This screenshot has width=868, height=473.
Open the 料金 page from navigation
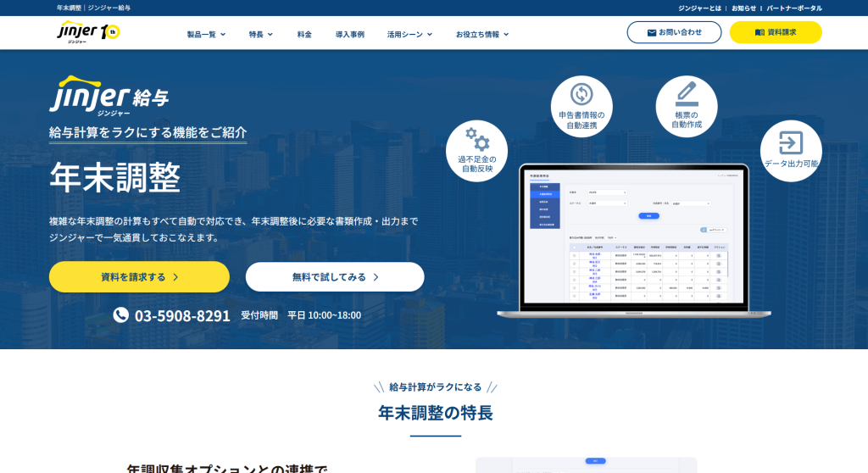click(304, 35)
